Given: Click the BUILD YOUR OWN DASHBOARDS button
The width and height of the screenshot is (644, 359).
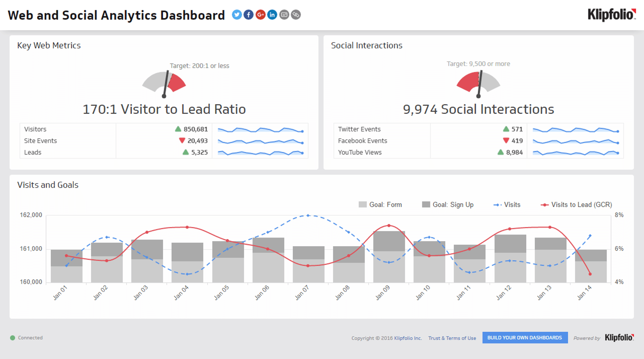Looking at the screenshot, I should 525,338.
